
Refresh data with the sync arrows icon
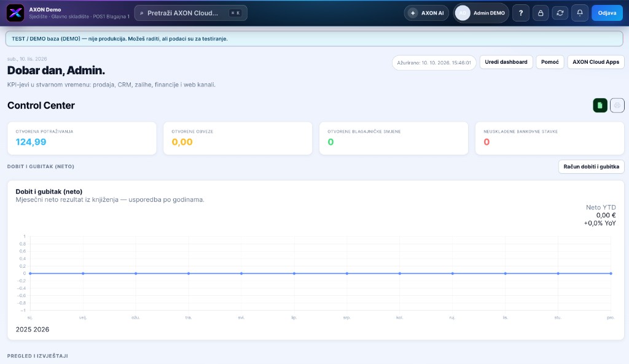[560, 13]
